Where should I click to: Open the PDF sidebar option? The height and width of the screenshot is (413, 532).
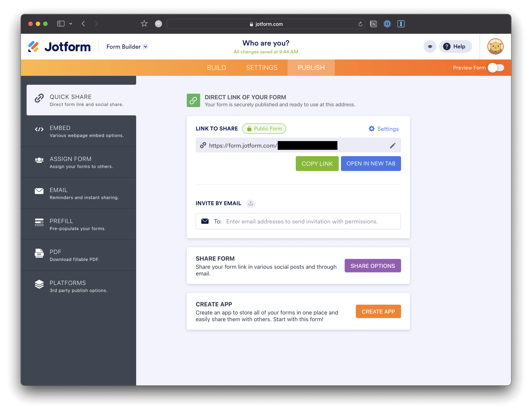coord(79,255)
